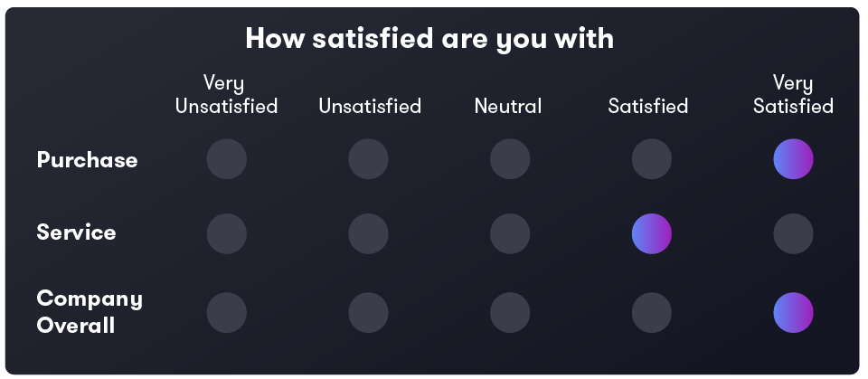
Task: Click the Service row label
Action: tap(76, 232)
